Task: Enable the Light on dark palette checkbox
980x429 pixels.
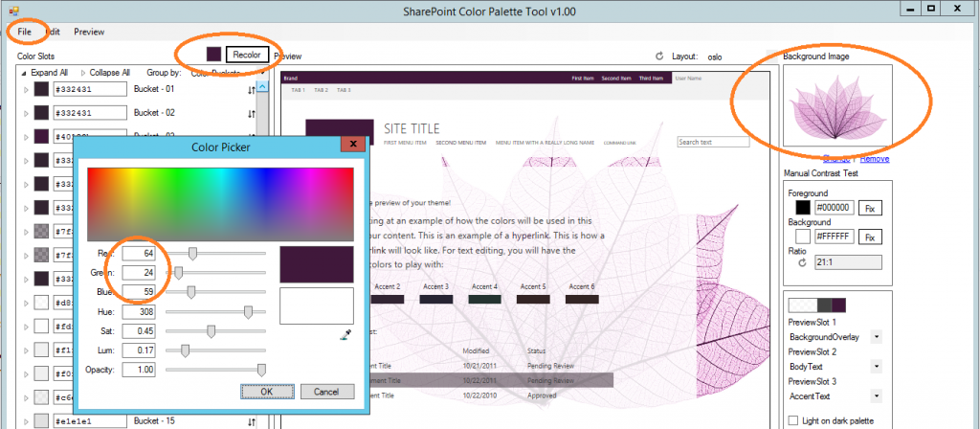Action: pyautogui.click(x=793, y=420)
